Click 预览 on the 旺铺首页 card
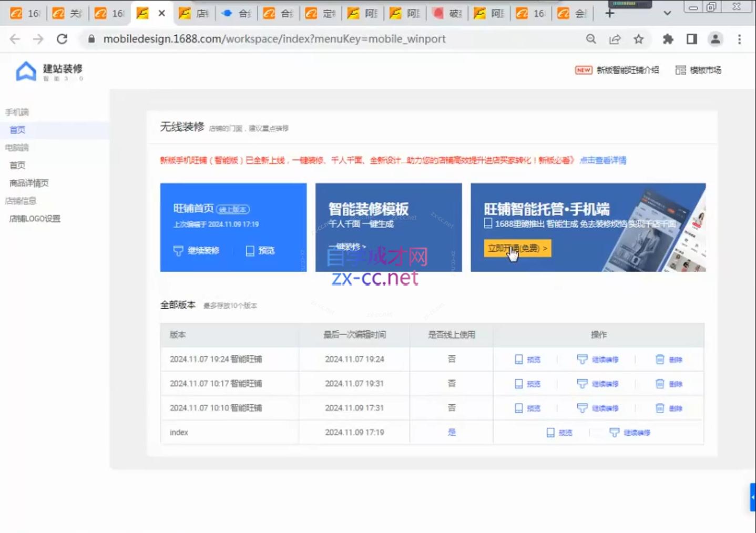756x533 pixels. [260, 251]
